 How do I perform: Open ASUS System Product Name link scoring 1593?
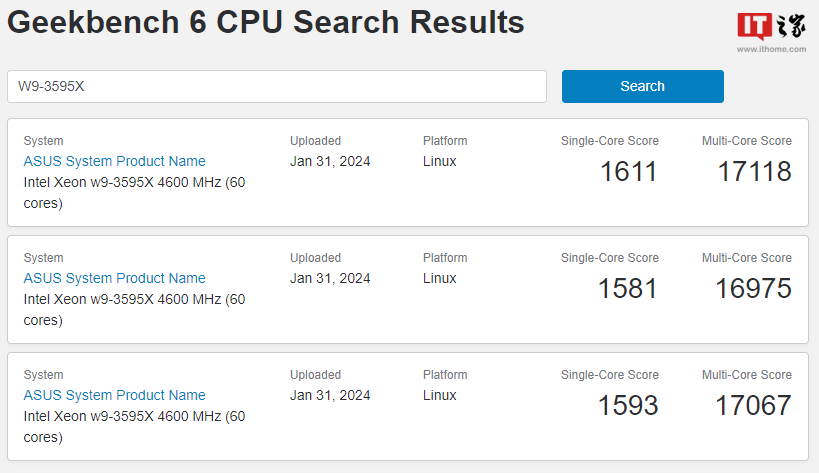pyautogui.click(x=114, y=395)
